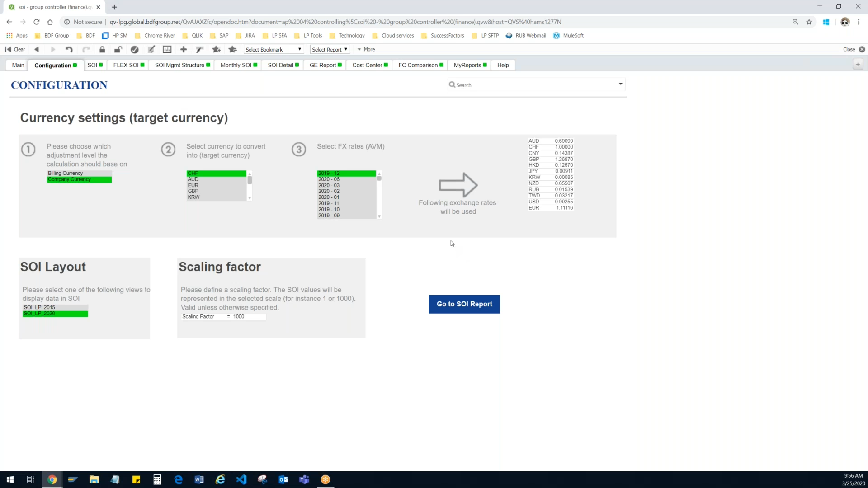
Task: Bookmark this page with the star icon in the address bar
Action: (x=809, y=22)
